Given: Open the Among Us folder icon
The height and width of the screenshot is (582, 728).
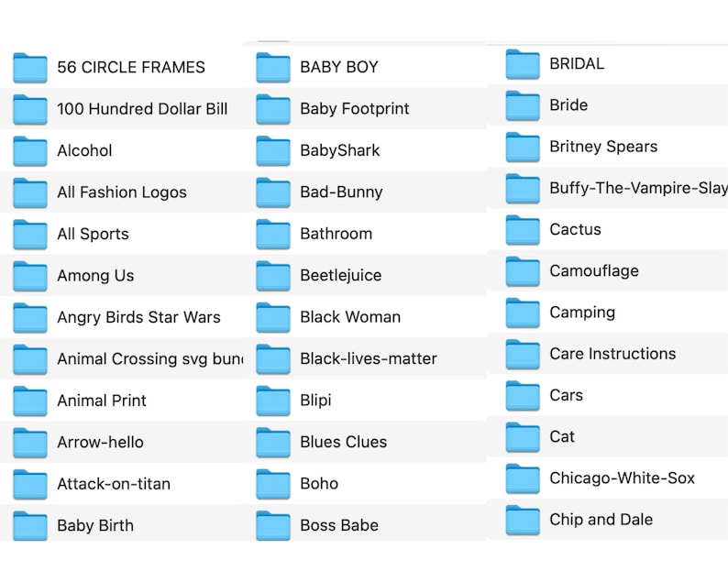Looking at the screenshot, I should pos(30,276).
